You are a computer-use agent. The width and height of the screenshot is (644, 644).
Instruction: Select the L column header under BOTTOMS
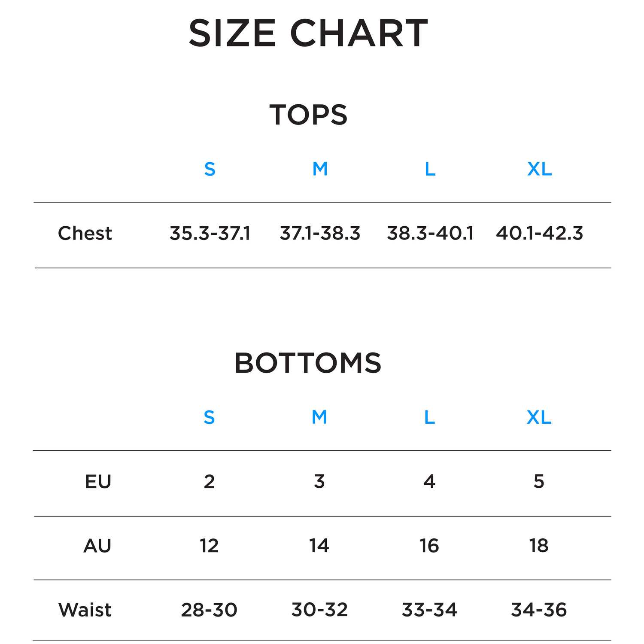click(429, 417)
